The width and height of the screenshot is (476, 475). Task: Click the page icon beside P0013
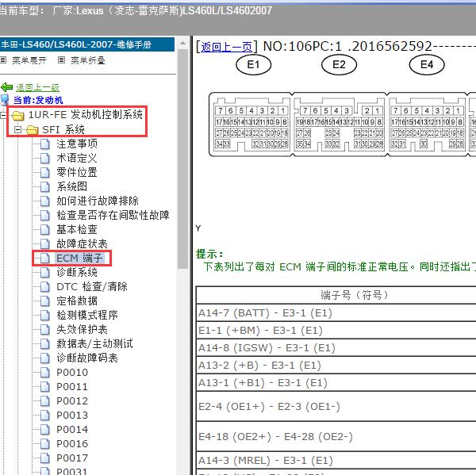click(x=45, y=415)
